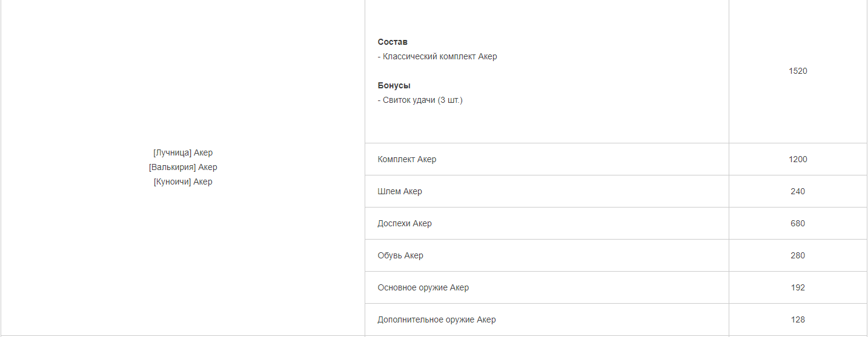
Task: Click the "Основное оружие Акер" item
Action: tap(423, 287)
